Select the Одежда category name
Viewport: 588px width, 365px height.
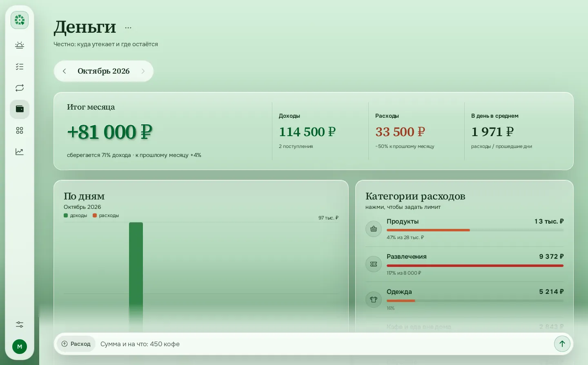pos(399,292)
